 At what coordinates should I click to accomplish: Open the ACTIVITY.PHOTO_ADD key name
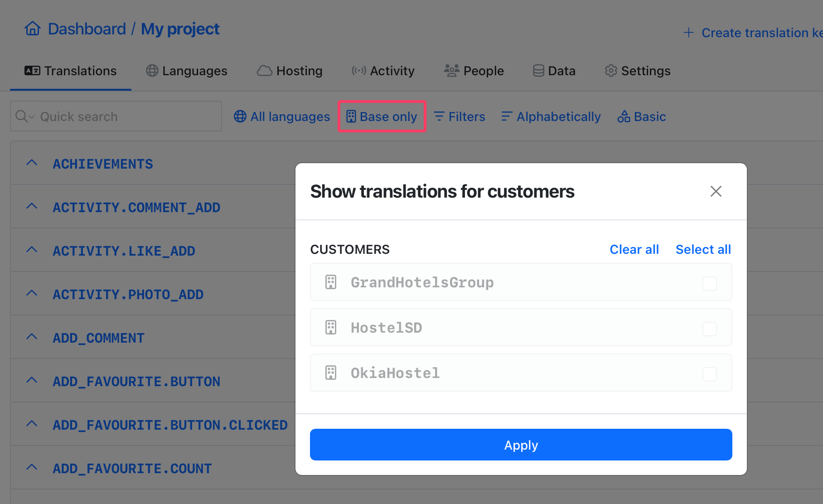(x=128, y=295)
